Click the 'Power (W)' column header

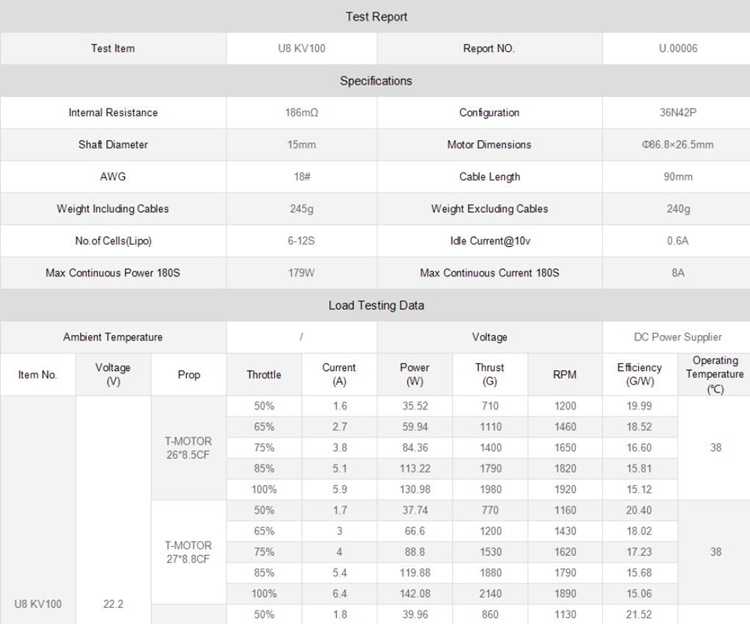(414, 374)
